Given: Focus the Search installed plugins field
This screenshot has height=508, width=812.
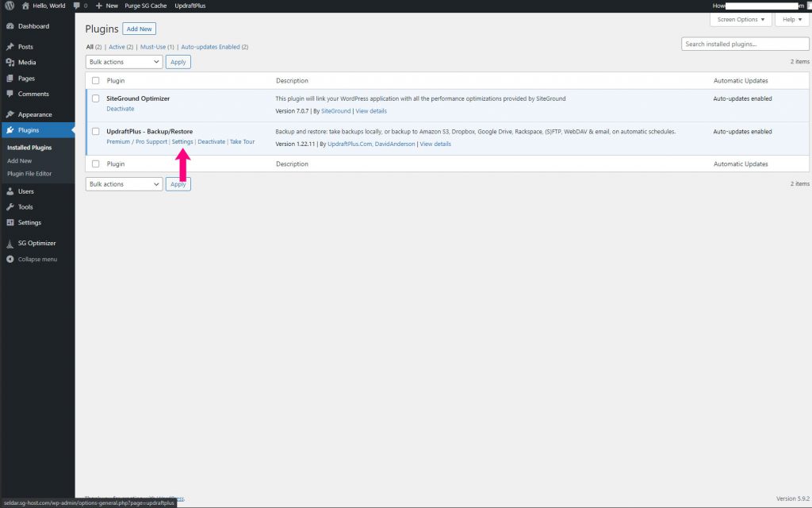Looking at the screenshot, I should [x=745, y=44].
